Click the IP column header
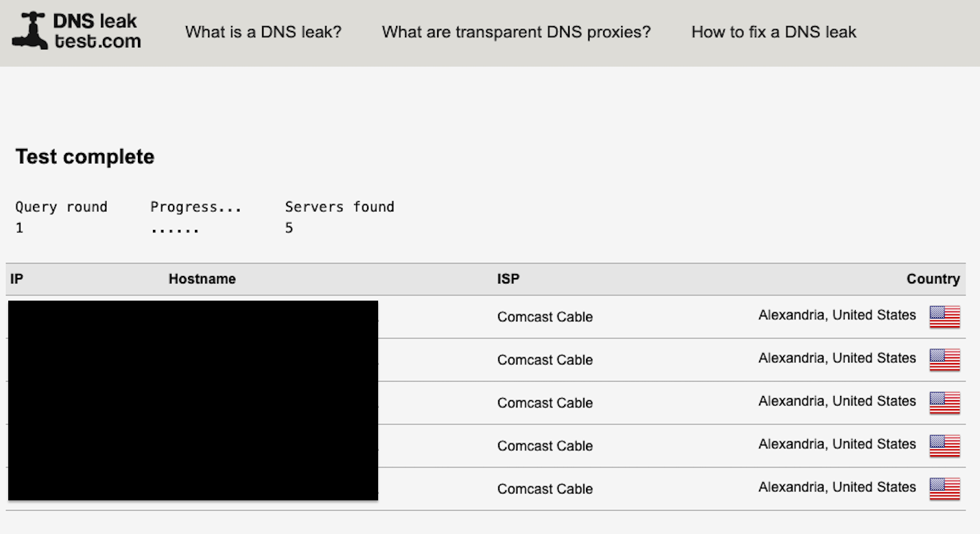Image resolution: width=980 pixels, height=534 pixels. click(x=17, y=279)
